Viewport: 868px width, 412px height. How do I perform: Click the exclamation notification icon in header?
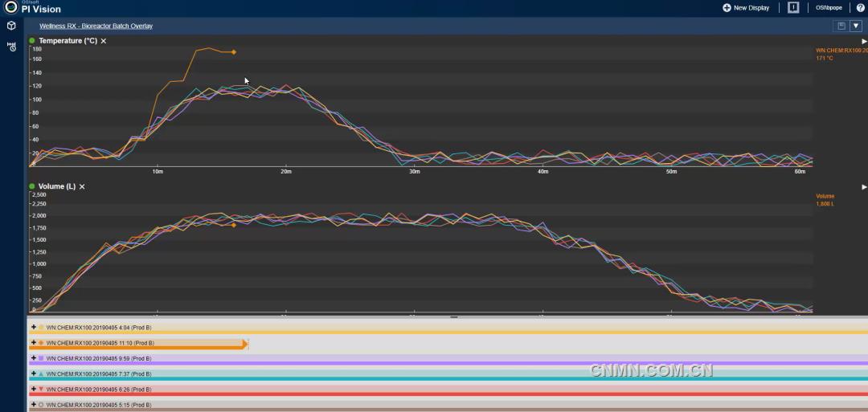pos(793,7)
